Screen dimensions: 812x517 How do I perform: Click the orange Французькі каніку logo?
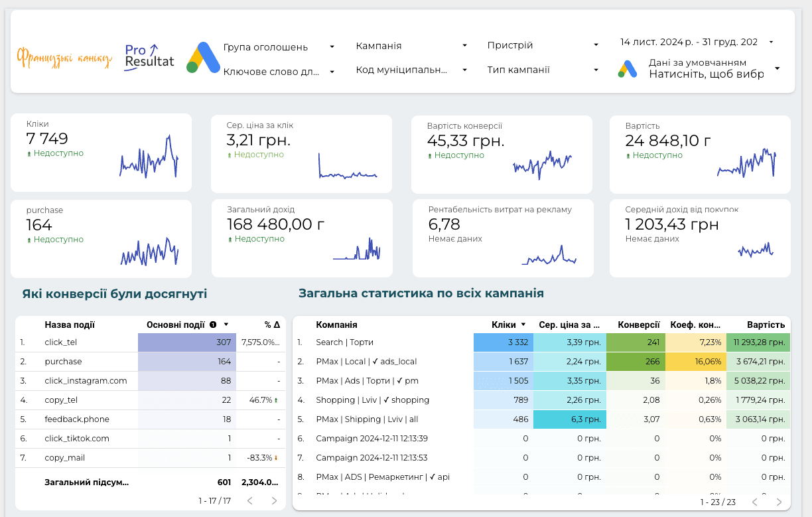click(x=64, y=59)
